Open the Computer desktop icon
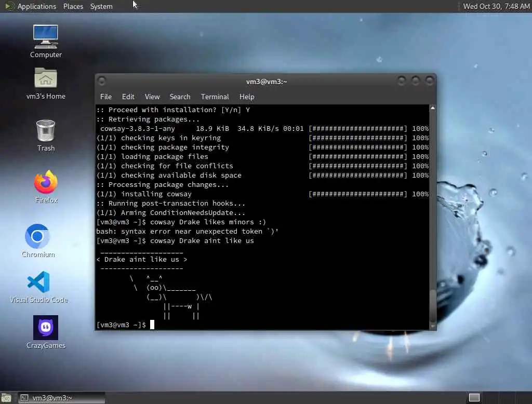This screenshot has height=404, width=532. (x=46, y=41)
